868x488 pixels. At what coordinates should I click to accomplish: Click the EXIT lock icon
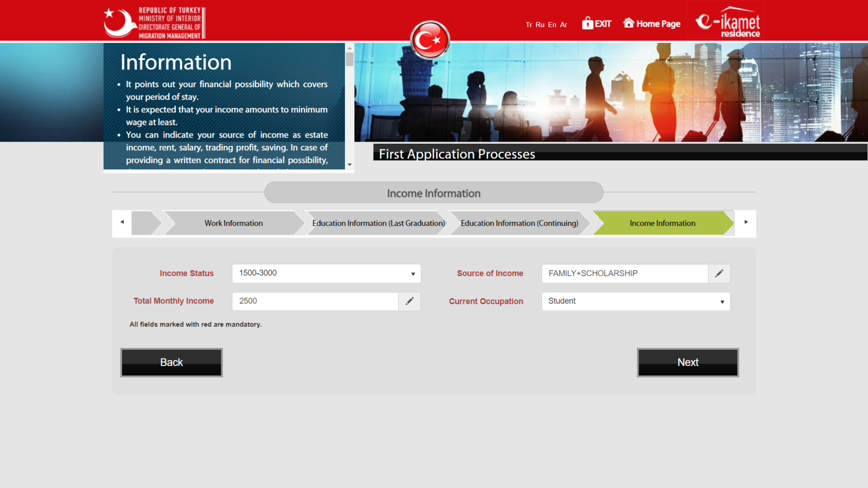tap(588, 23)
